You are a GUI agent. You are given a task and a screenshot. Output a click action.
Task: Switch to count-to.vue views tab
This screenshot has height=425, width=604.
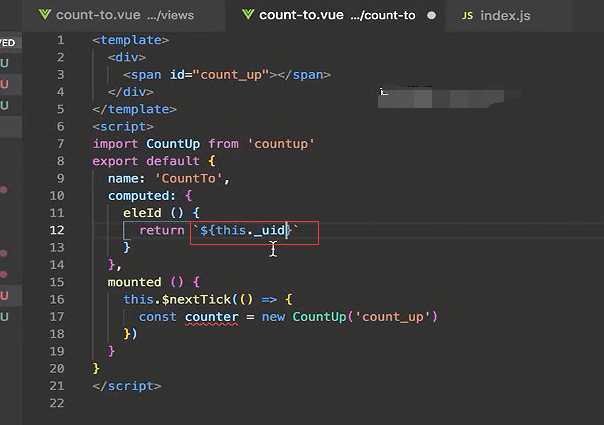[x=124, y=15]
